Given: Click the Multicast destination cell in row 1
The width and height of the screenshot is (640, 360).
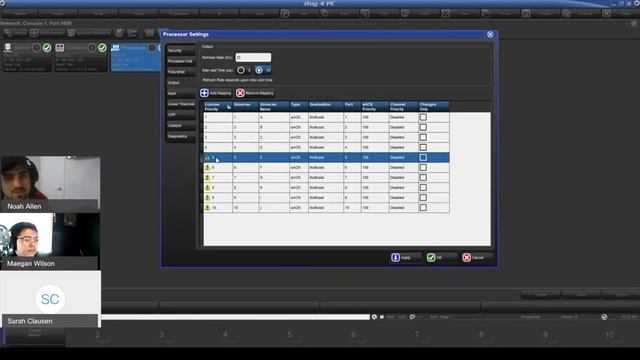Looking at the screenshot, I should tap(325, 117).
